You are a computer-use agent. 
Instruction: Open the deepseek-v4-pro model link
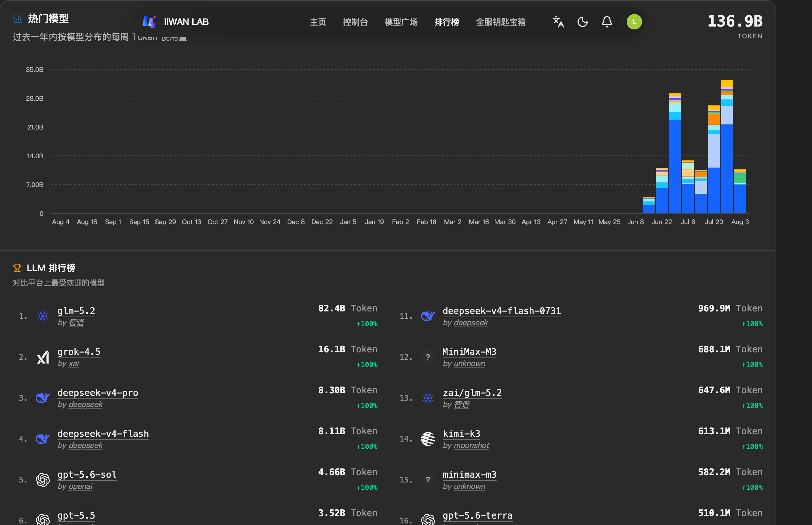coord(98,393)
